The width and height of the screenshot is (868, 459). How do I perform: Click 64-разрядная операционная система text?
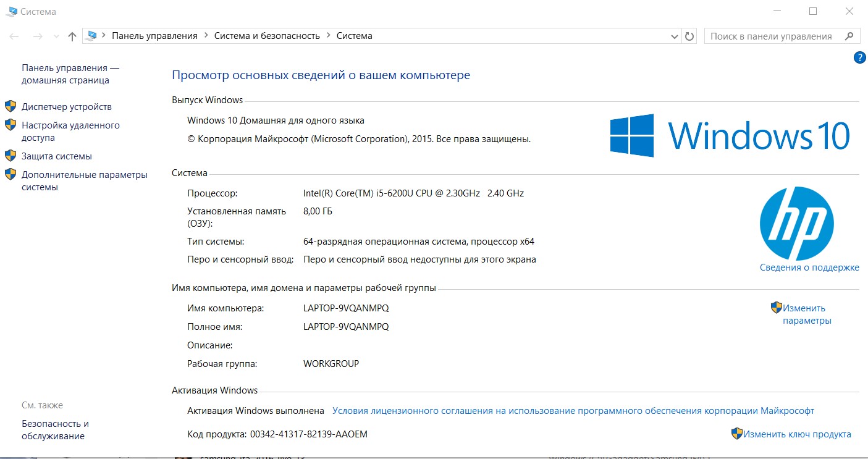click(419, 242)
